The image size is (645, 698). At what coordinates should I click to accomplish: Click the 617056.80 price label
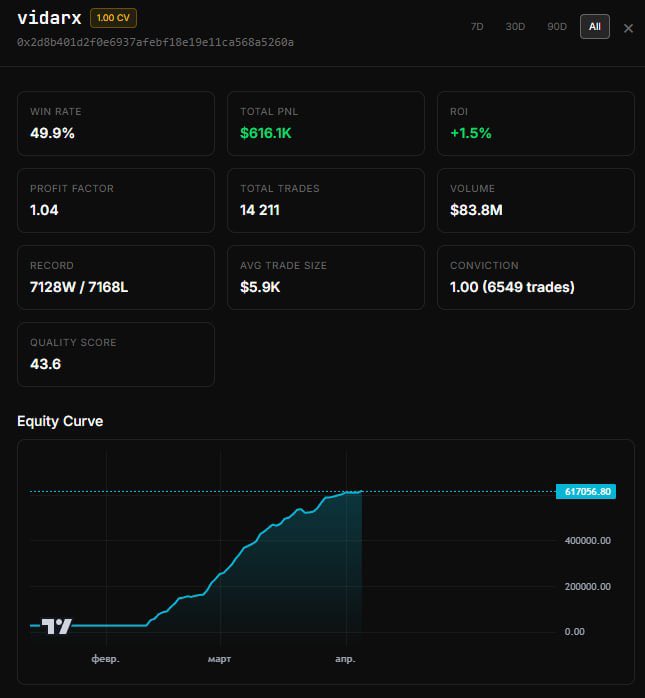[x=586, y=491]
